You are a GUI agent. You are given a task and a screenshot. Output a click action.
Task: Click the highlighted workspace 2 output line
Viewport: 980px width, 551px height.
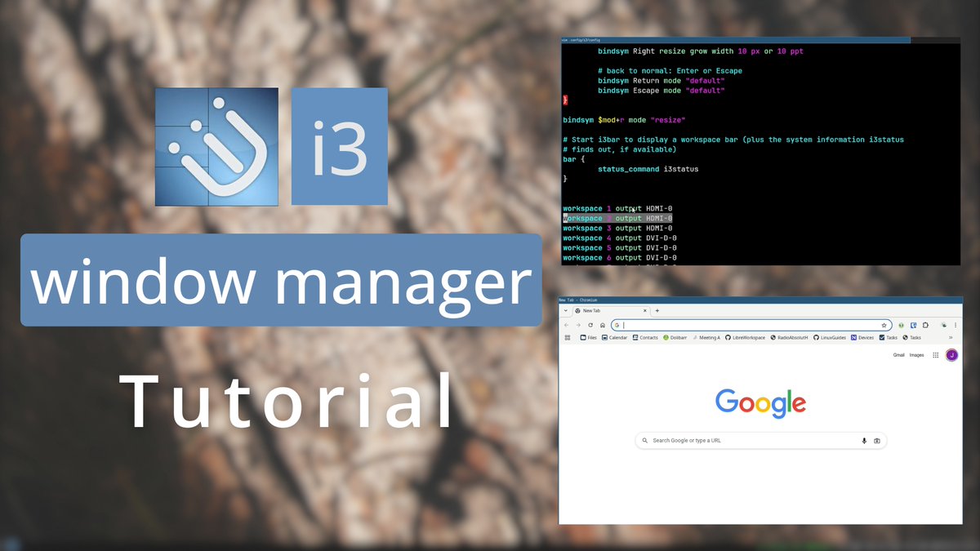(617, 219)
